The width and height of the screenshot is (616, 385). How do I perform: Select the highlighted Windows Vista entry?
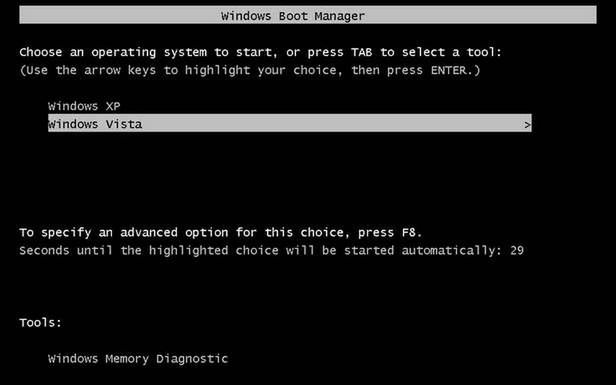click(x=290, y=123)
